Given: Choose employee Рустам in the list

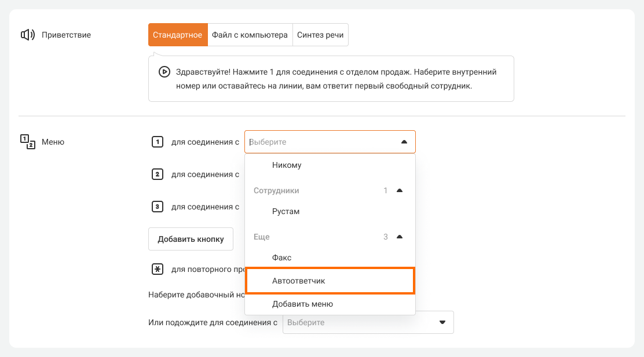Looking at the screenshot, I should 286,211.
